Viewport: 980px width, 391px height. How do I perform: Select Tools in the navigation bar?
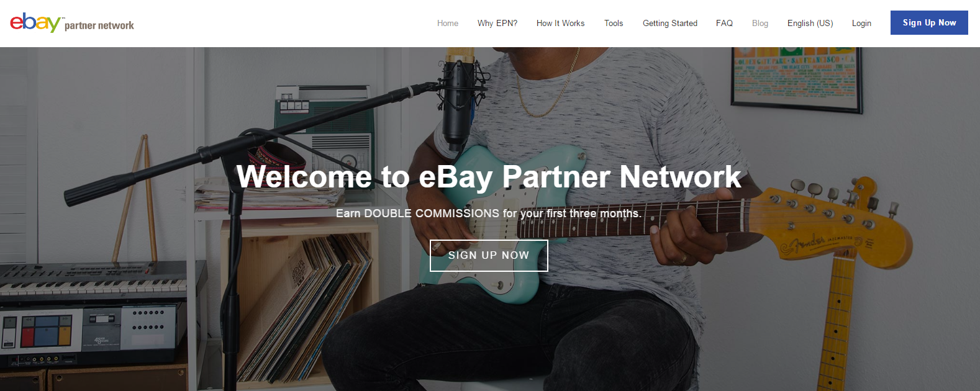point(614,23)
